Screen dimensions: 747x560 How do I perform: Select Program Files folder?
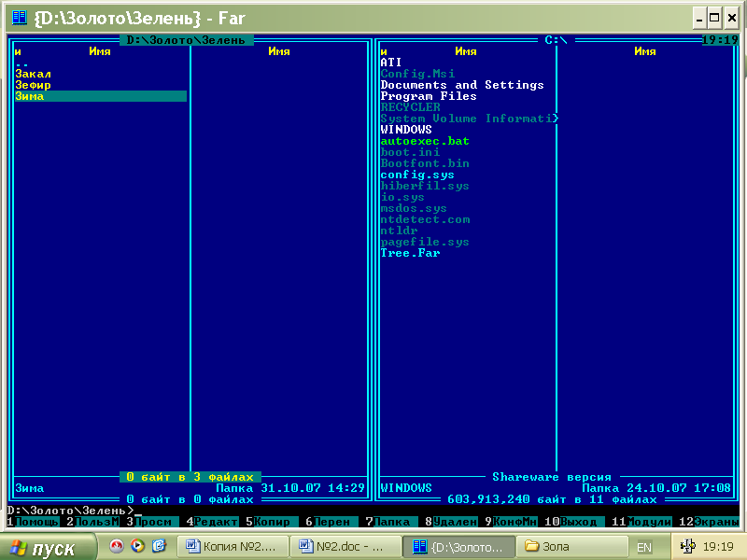click(429, 96)
